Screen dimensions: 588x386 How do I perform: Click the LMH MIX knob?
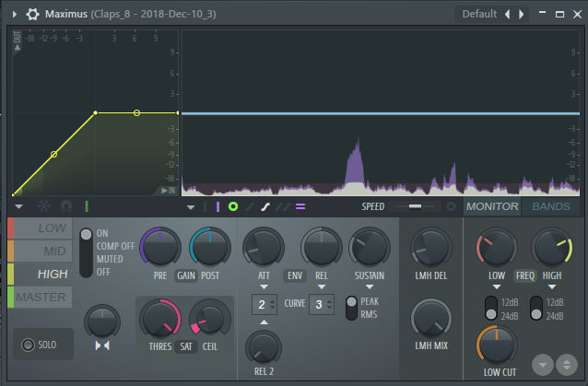point(431,319)
